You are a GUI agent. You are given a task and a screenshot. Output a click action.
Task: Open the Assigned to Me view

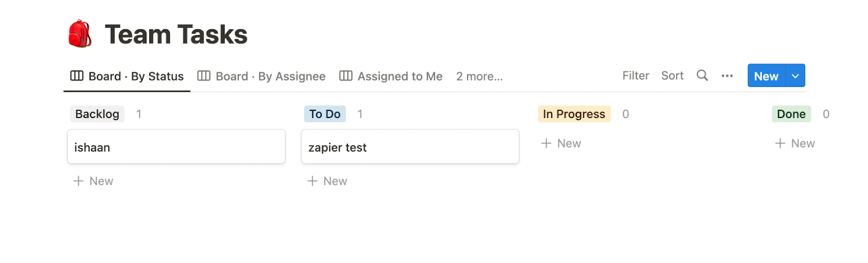(x=400, y=77)
